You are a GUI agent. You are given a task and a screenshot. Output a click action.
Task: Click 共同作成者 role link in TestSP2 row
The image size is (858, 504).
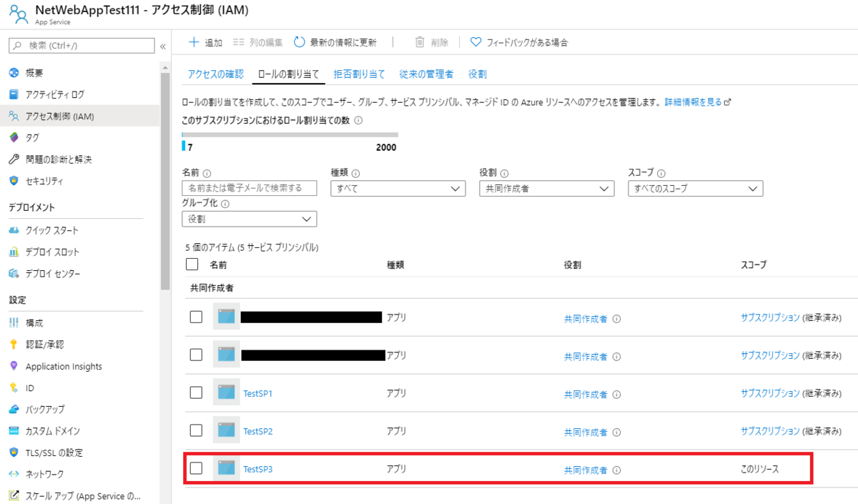[x=585, y=433]
